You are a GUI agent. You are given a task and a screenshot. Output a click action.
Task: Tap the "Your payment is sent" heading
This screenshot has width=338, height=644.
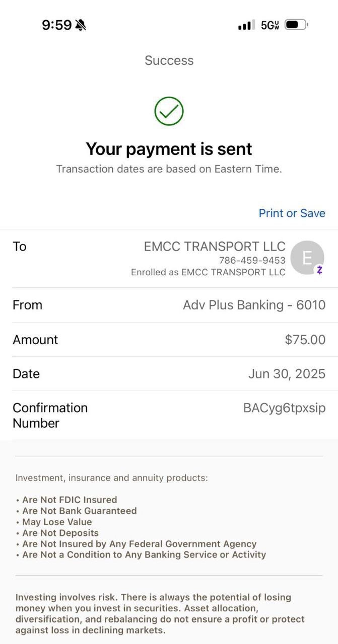pyautogui.click(x=169, y=149)
